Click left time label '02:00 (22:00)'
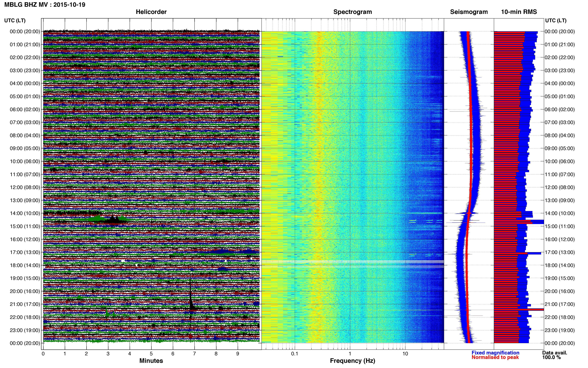Viewport: 588px width, 368px height. pyautogui.click(x=25, y=57)
